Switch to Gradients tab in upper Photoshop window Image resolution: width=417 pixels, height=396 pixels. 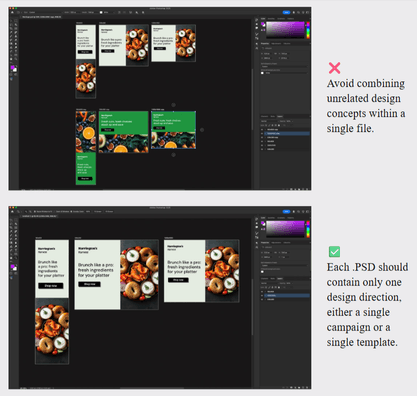(x=281, y=19)
